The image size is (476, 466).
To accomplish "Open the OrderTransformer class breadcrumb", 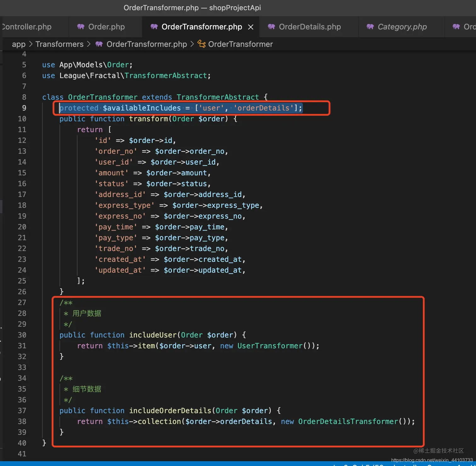I will click(x=240, y=44).
